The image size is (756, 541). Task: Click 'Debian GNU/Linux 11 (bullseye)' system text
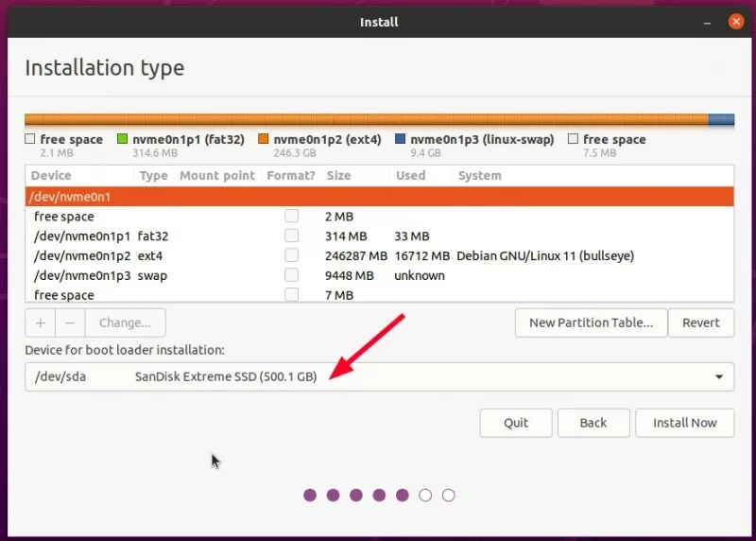pos(545,255)
